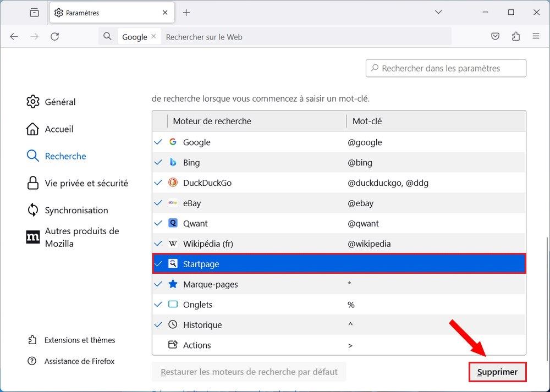
Task: Open the list-all-tabs chevron
Action: coord(438,12)
